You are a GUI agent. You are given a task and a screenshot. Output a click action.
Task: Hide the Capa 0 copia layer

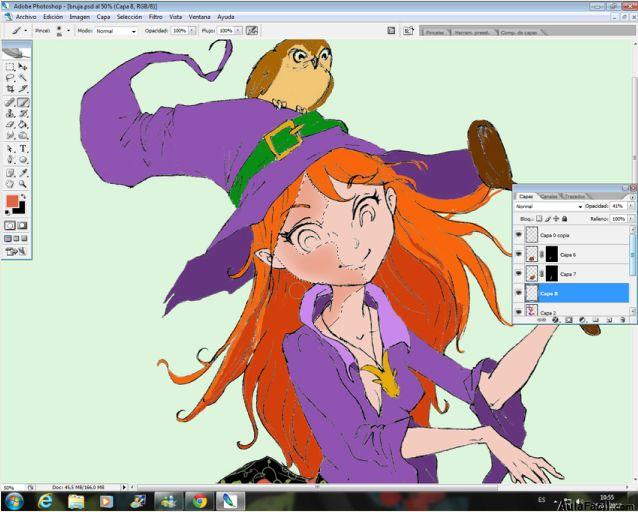click(x=518, y=235)
